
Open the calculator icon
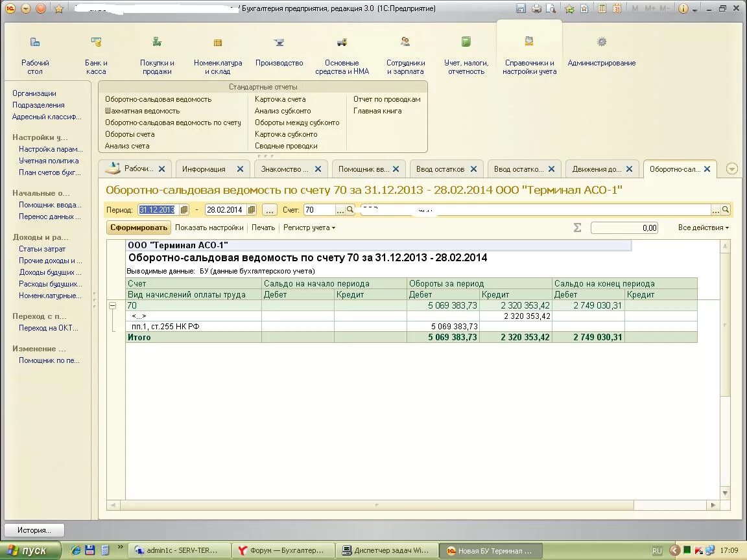(602, 8)
